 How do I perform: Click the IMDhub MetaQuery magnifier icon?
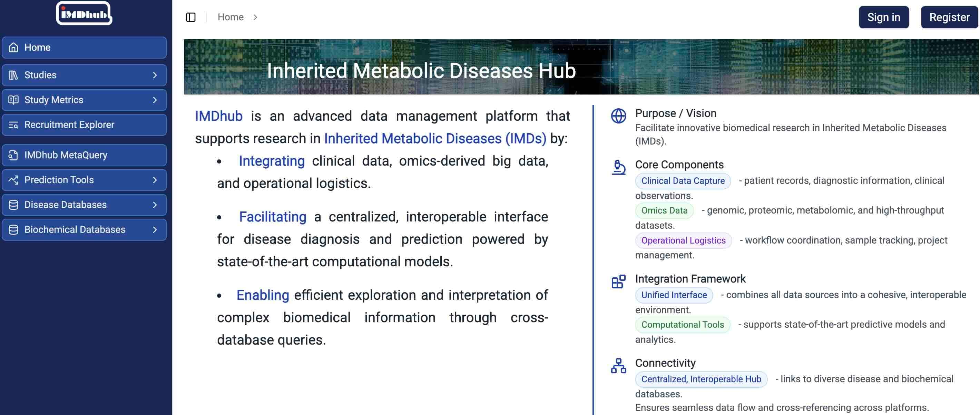coord(14,155)
